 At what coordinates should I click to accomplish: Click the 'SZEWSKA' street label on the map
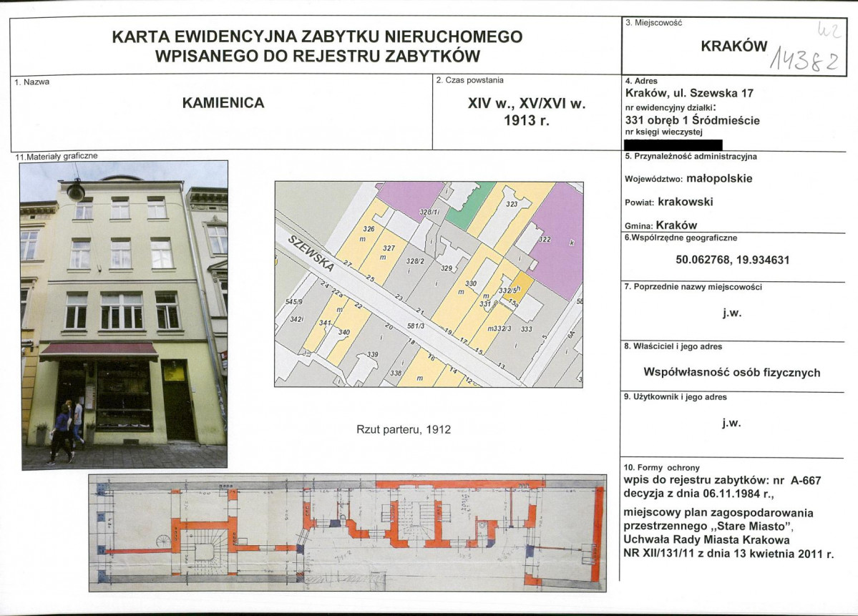[x=311, y=253]
